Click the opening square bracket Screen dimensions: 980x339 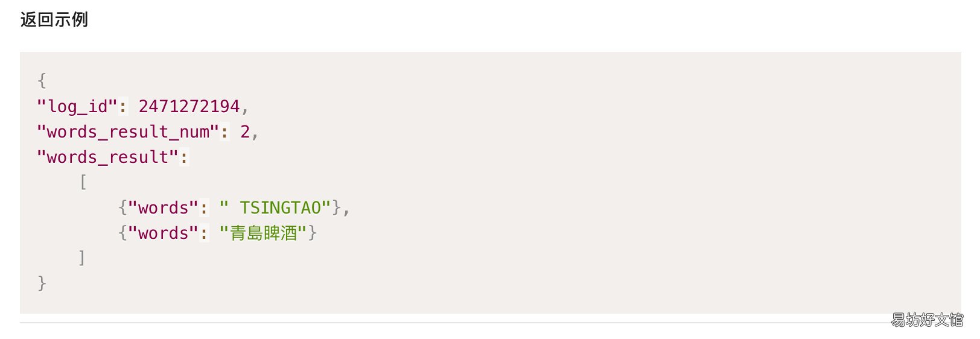(83, 182)
